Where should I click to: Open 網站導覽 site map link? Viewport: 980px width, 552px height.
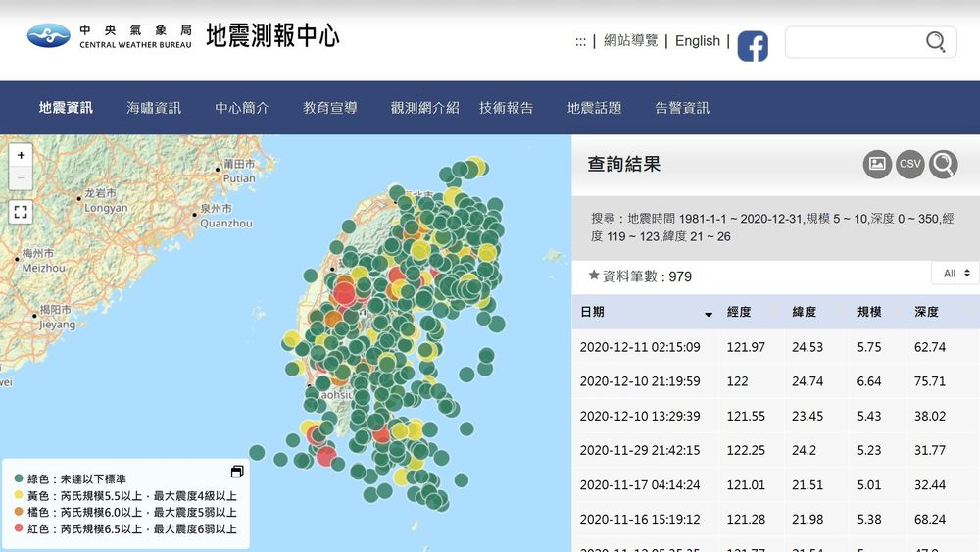pyautogui.click(x=630, y=40)
